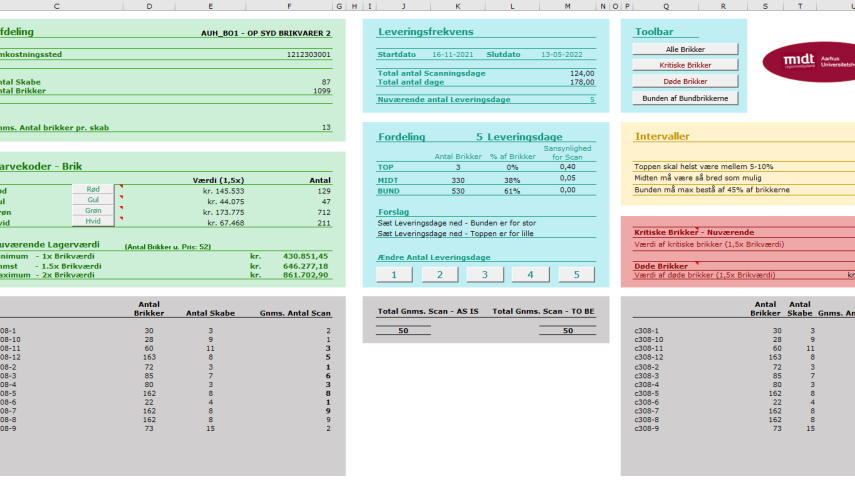The image size is (855, 481).
Task: Select the 5 Leveringsdage button
Action: [576, 275]
